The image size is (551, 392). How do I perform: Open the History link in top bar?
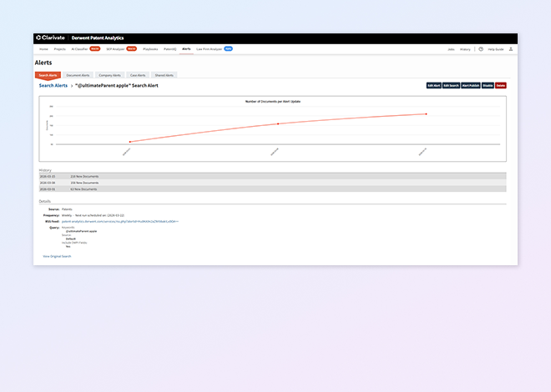pos(465,49)
